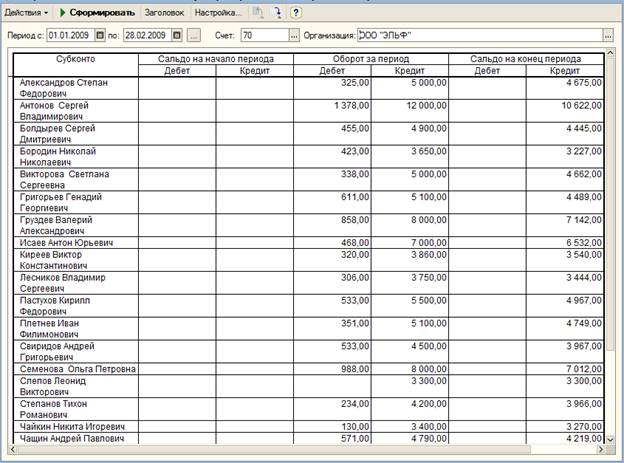
Task: Open the Настройка... settings dialog
Action: [x=217, y=13]
